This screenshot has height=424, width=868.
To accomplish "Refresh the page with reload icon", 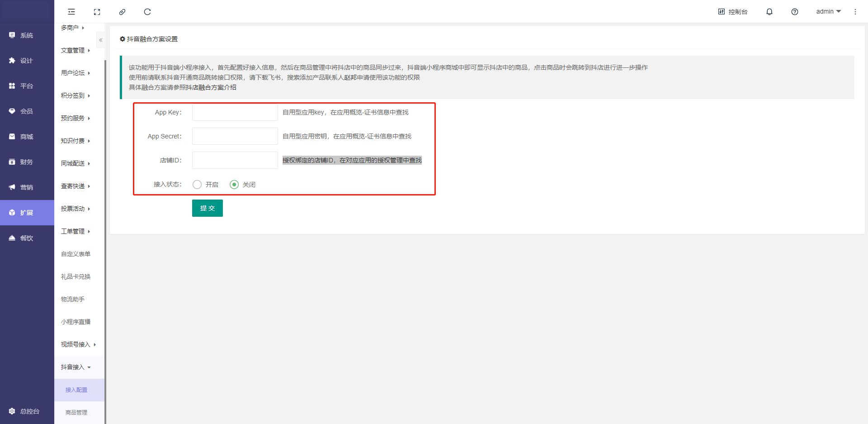I will (x=147, y=12).
